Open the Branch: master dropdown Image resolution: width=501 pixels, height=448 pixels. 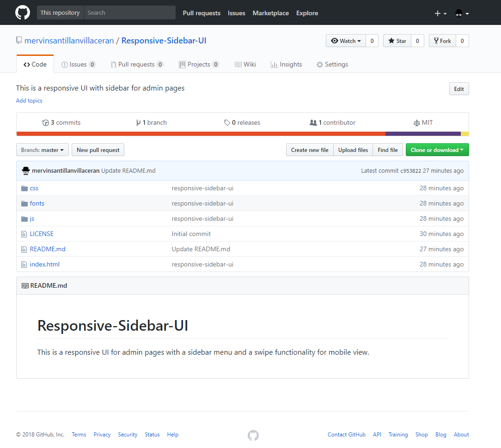click(42, 150)
